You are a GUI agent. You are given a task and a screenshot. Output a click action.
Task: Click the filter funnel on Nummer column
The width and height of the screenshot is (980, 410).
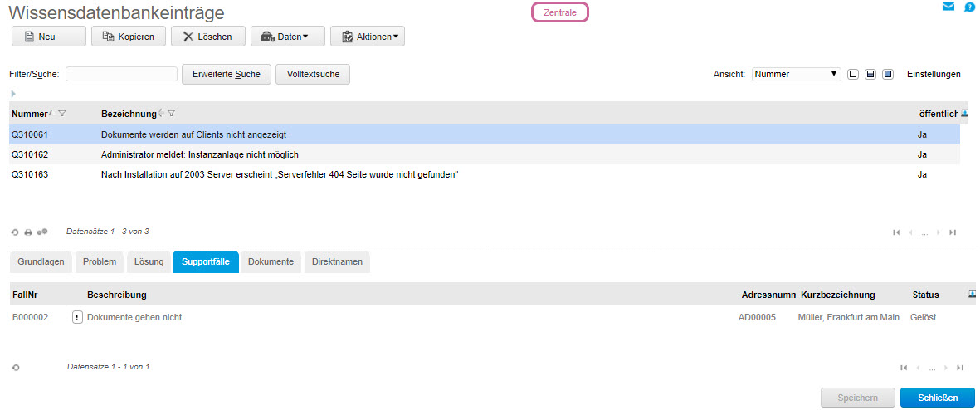tap(62, 114)
